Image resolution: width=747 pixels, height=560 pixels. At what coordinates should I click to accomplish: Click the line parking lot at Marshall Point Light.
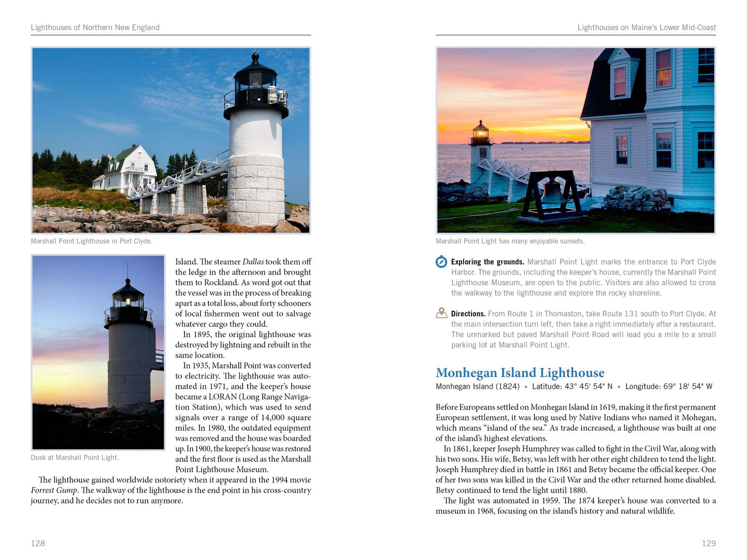(x=510, y=345)
